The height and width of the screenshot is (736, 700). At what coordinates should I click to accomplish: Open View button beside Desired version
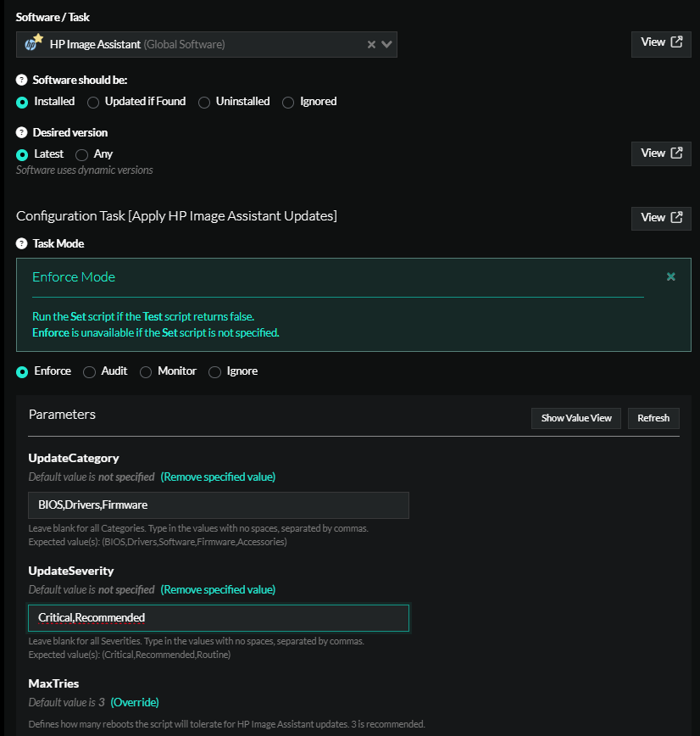coord(661,153)
